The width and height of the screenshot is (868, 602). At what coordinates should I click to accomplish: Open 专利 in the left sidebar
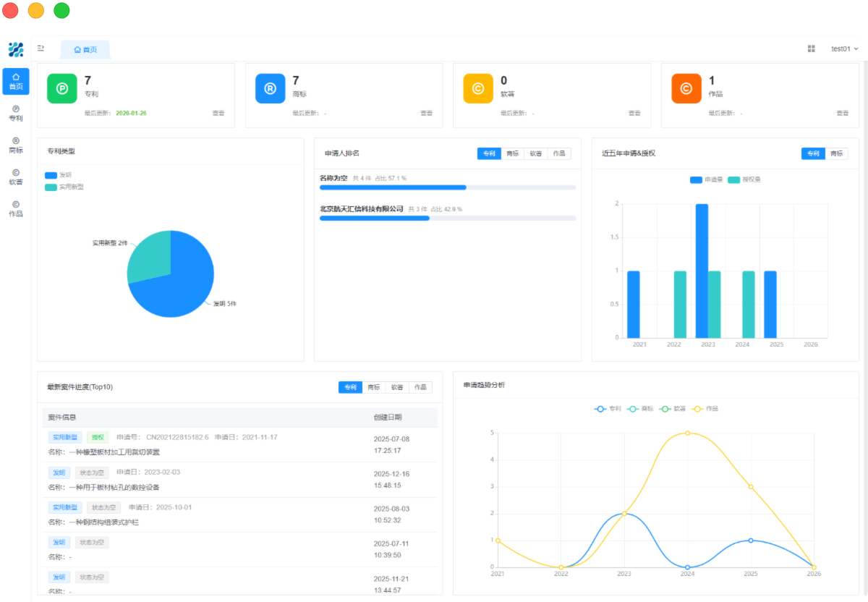click(16, 114)
